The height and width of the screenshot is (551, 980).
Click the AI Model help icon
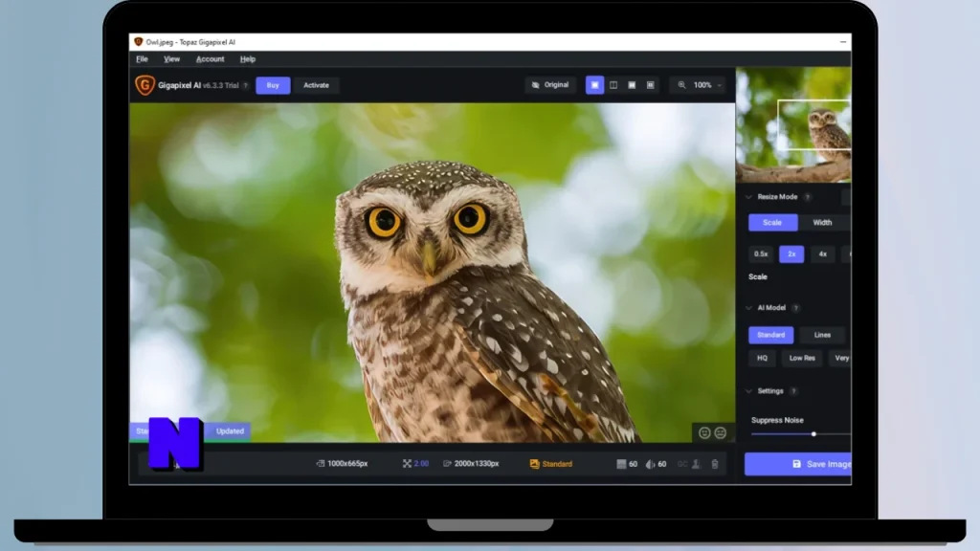click(x=795, y=308)
